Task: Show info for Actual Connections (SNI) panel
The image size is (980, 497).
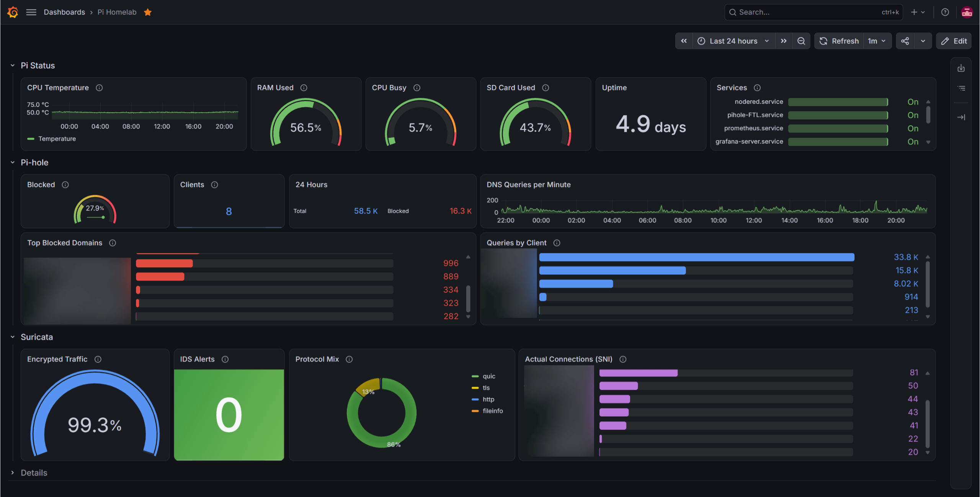Action: (x=623, y=359)
